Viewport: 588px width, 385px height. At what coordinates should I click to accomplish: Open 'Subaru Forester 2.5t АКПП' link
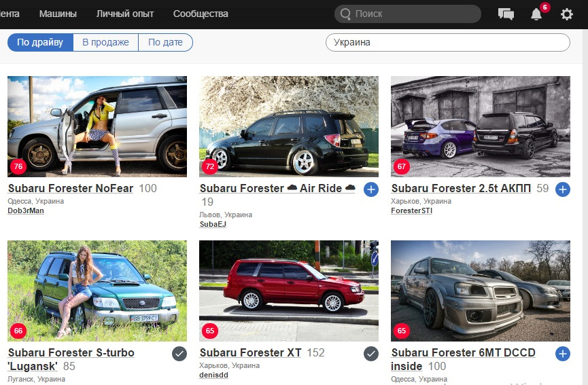[x=461, y=188]
